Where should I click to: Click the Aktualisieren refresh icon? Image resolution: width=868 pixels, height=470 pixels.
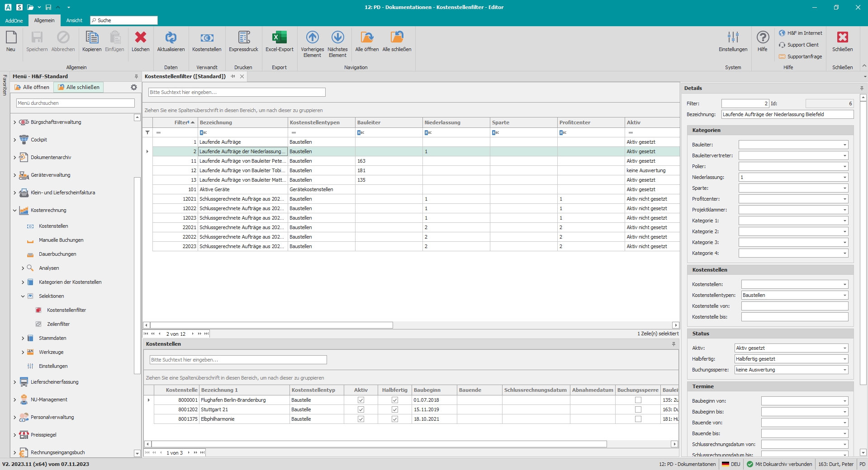tap(171, 38)
